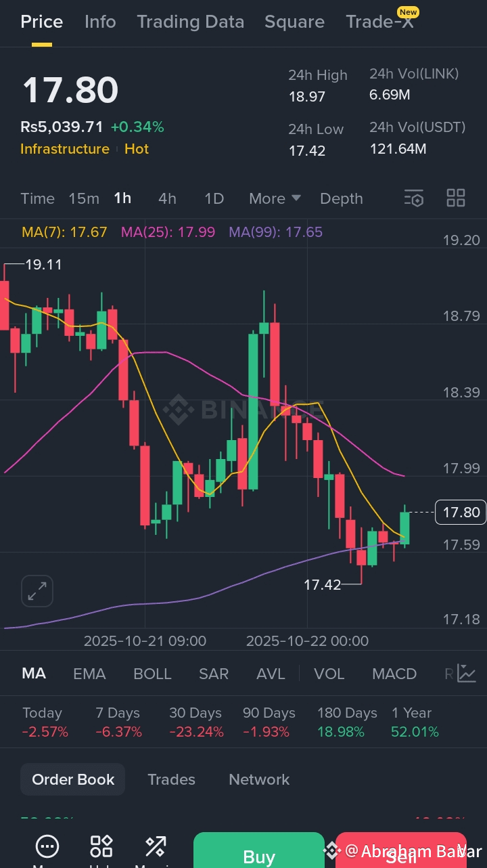487x868 pixels.
Task: Open Trade-X tab
Action: tap(379, 22)
